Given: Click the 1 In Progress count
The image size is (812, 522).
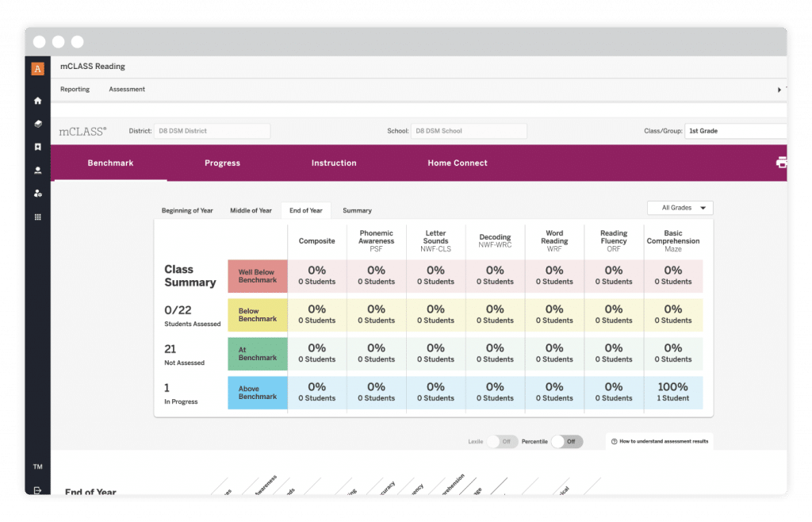Looking at the screenshot, I should click(181, 393).
